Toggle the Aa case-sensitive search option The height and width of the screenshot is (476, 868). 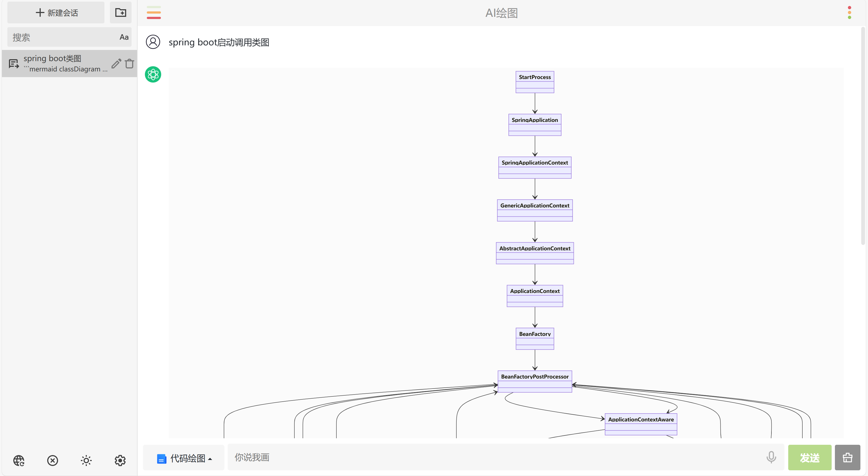pyautogui.click(x=124, y=37)
